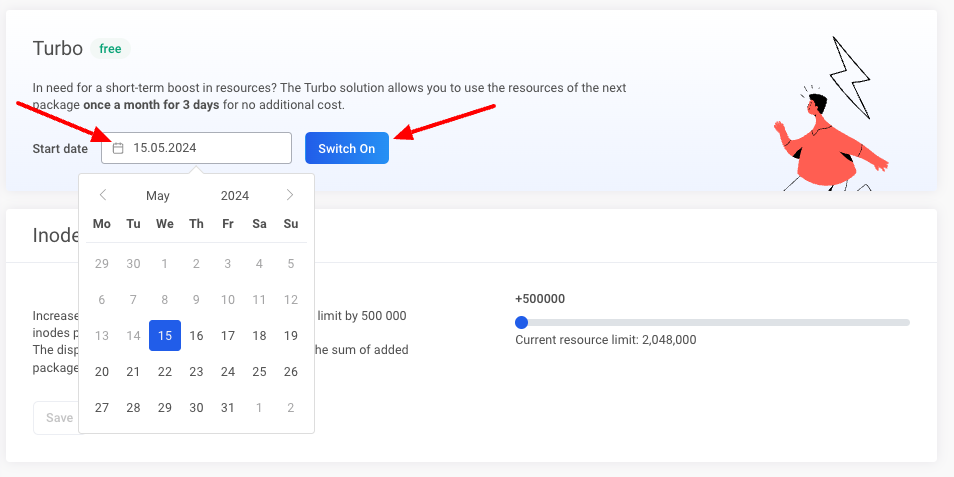Go to previous month with left chevron
The width and height of the screenshot is (954, 477).
pyautogui.click(x=102, y=195)
